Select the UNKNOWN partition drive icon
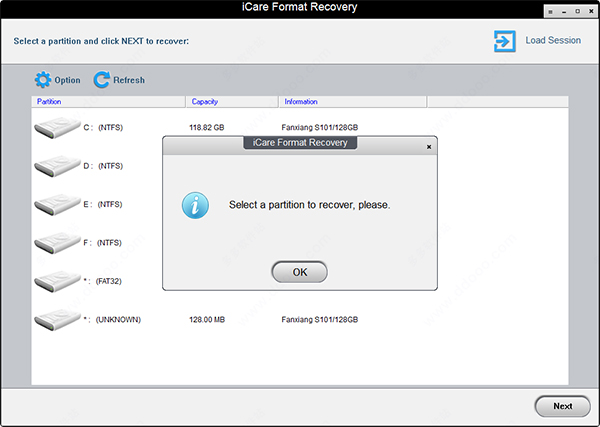 (57, 320)
